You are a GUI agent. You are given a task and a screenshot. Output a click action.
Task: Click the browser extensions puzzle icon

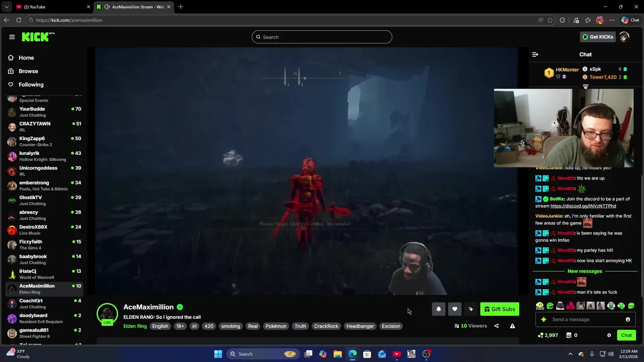pyautogui.click(x=562, y=20)
